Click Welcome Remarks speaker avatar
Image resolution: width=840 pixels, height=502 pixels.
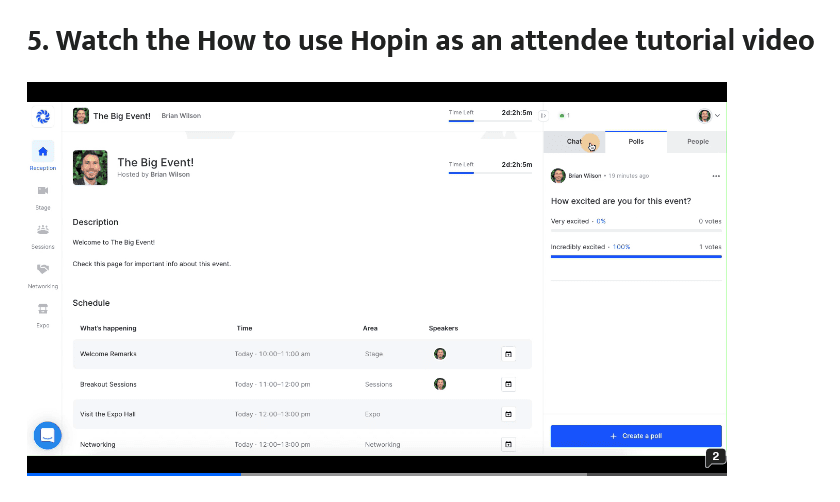440,354
